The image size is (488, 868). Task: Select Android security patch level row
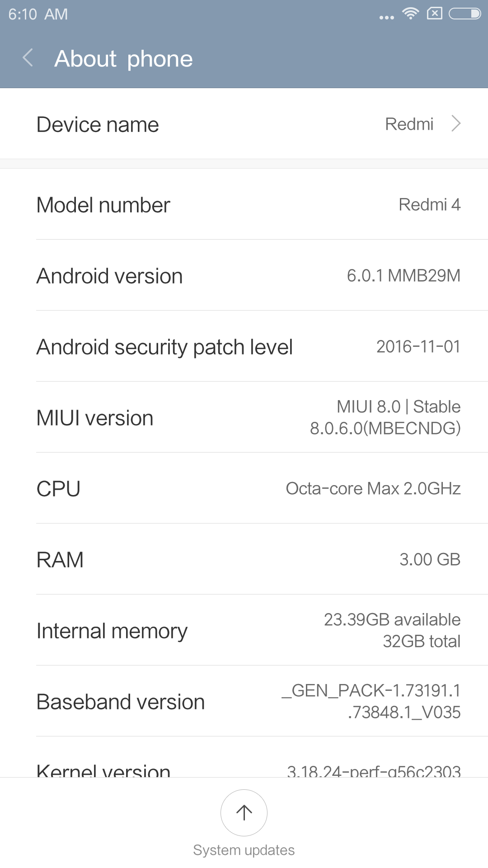pos(244,347)
